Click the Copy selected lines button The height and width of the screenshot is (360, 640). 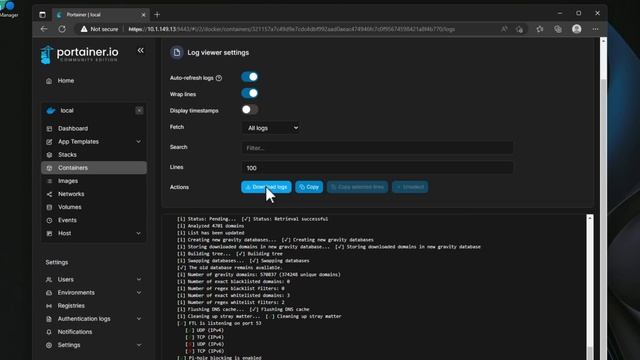click(x=357, y=187)
